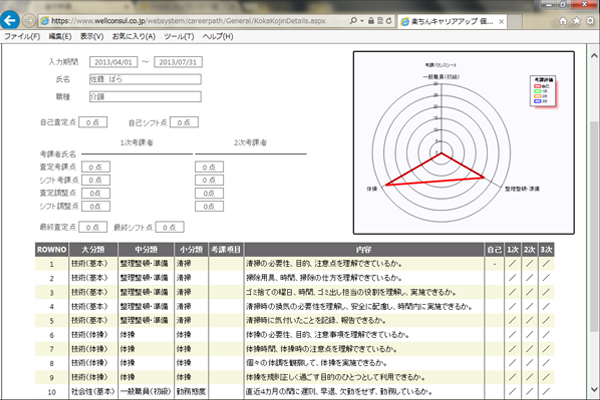Viewport: 600px width, 400px height.
Task: Click the red 自己 legend swatch
Action: (537, 86)
